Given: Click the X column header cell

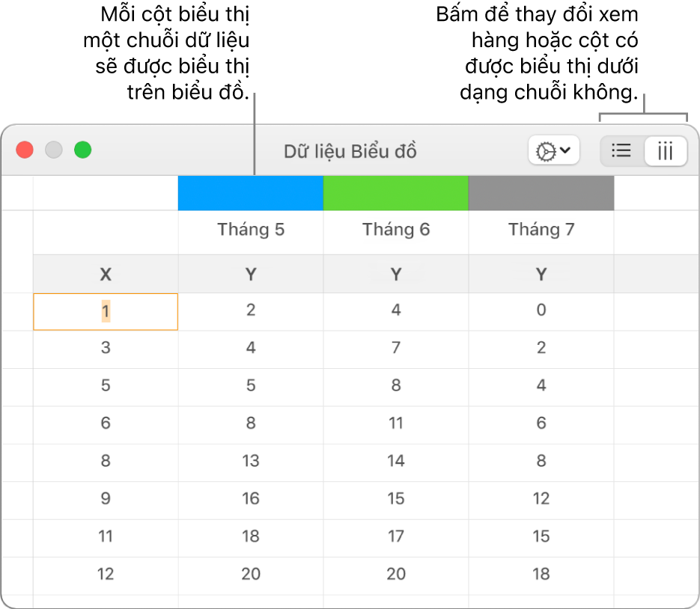Looking at the screenshot, I should click(106, 274).
